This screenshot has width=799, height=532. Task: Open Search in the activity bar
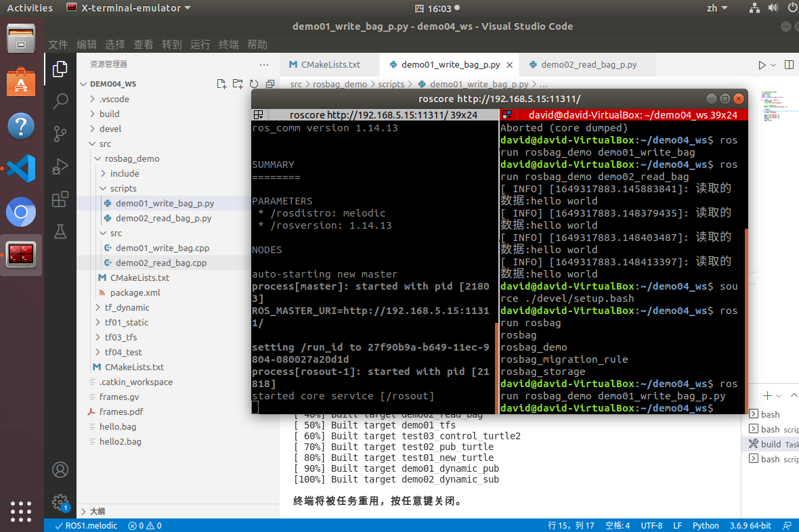(60, 102)
